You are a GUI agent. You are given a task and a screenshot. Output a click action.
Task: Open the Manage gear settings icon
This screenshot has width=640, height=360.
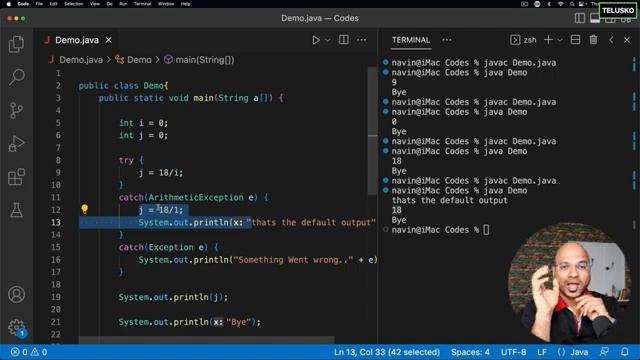(x=16, y=327)
